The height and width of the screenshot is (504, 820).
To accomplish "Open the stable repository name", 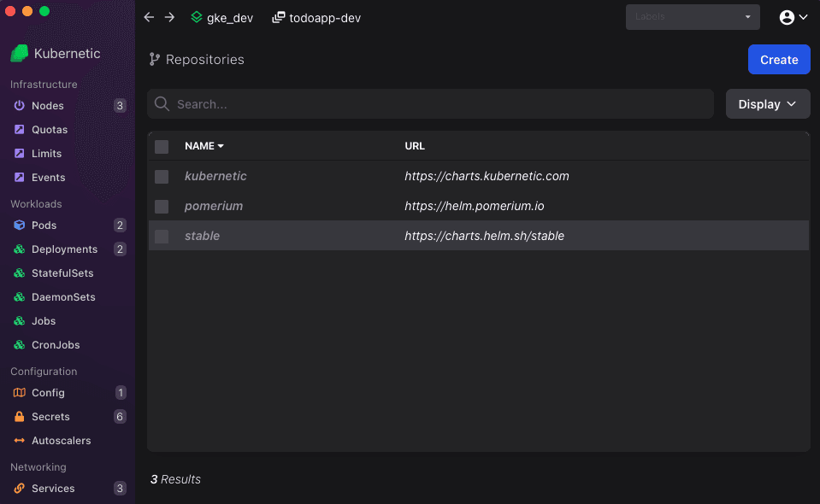I will pos(202,236).
